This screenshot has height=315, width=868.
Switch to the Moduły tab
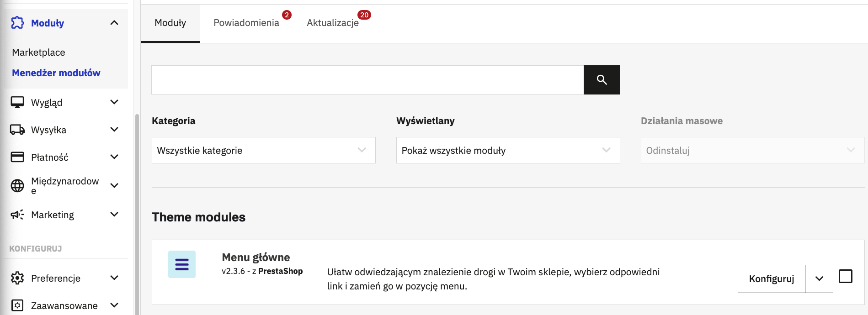pyautogui.click(x=170, y=23)
